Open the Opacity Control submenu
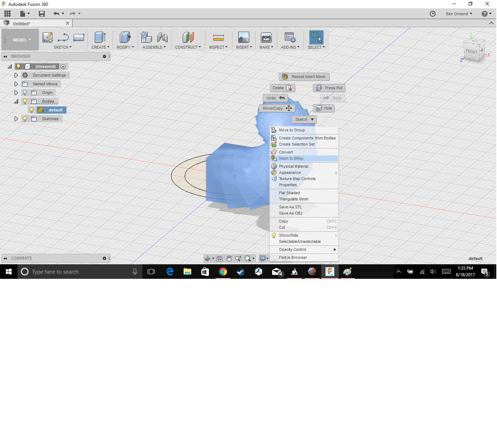Viewport: 497px width, 448px height. tap(304, 249)
